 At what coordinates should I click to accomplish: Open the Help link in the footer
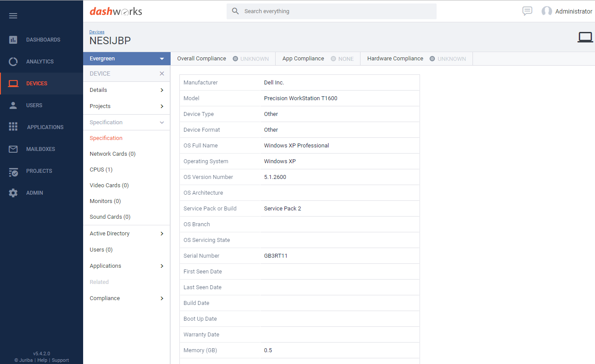pyautogui.click(x=42, y=360)
